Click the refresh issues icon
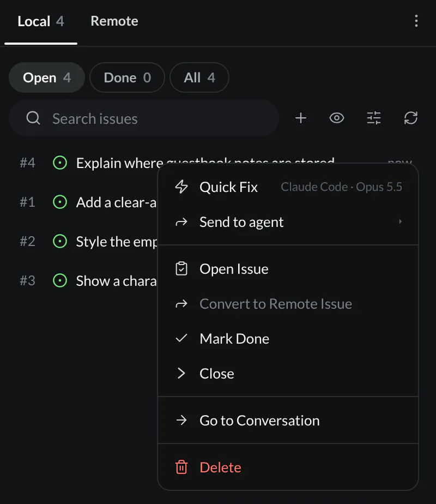The width and height of the screenshot is (436, 504). [410, 118]
